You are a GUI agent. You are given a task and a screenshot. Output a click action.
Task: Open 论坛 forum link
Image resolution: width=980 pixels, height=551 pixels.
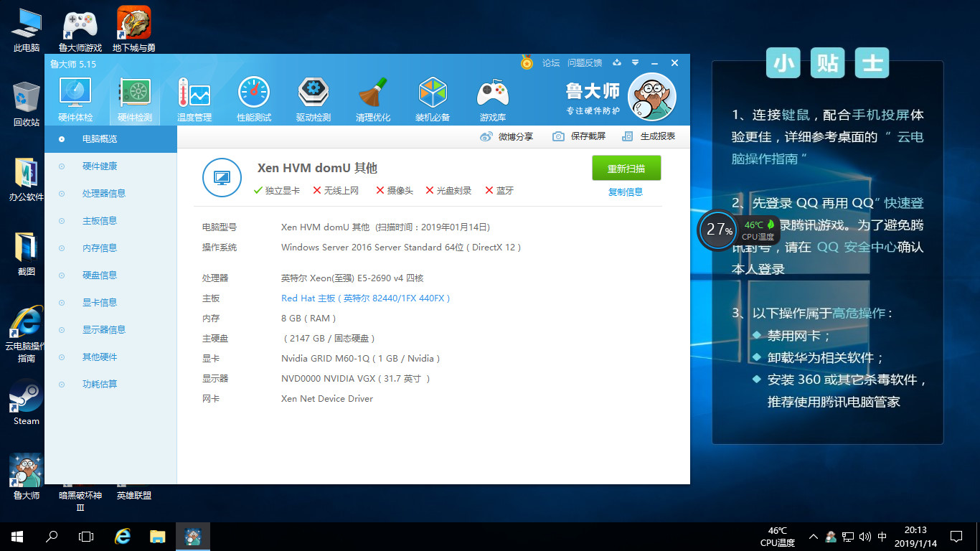pos(551,63)
